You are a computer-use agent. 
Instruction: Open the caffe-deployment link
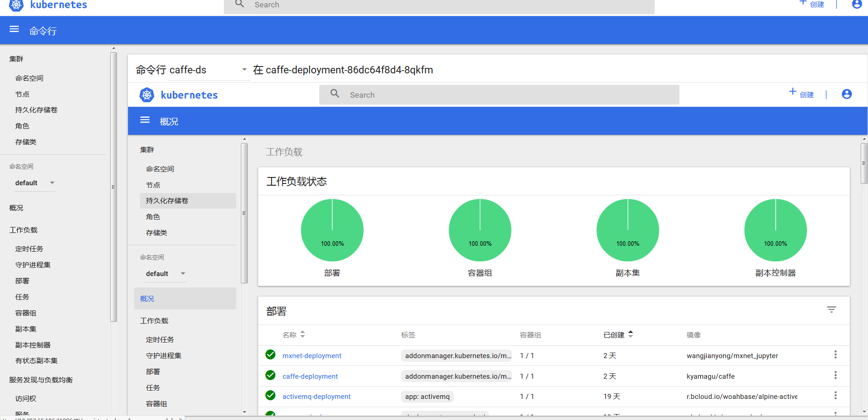pos(310,376)
